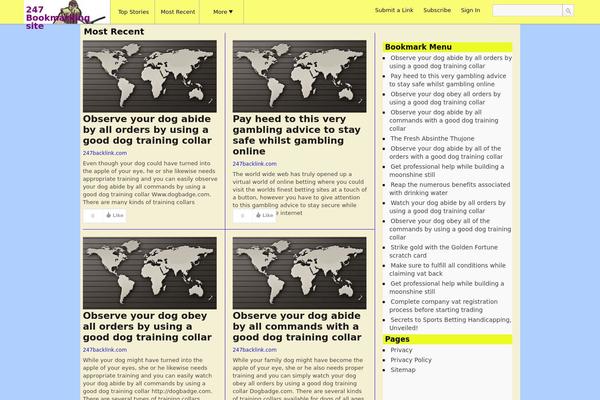Open Submit a Link page
This screenshot has width=600, height=400.
pos(394,10)
